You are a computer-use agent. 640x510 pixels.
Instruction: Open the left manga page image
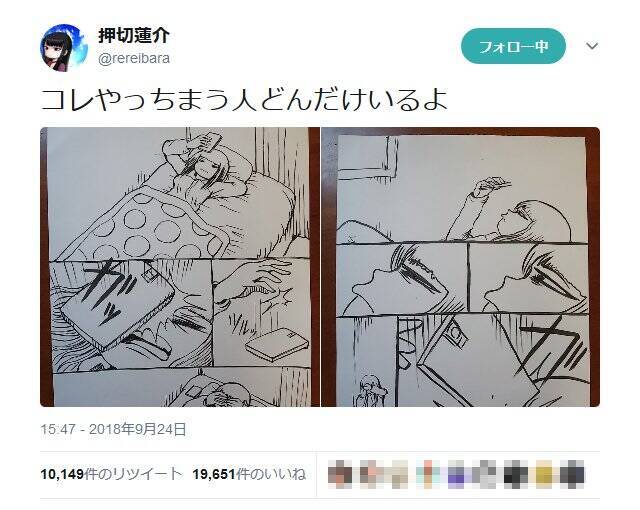click(180, 267)
